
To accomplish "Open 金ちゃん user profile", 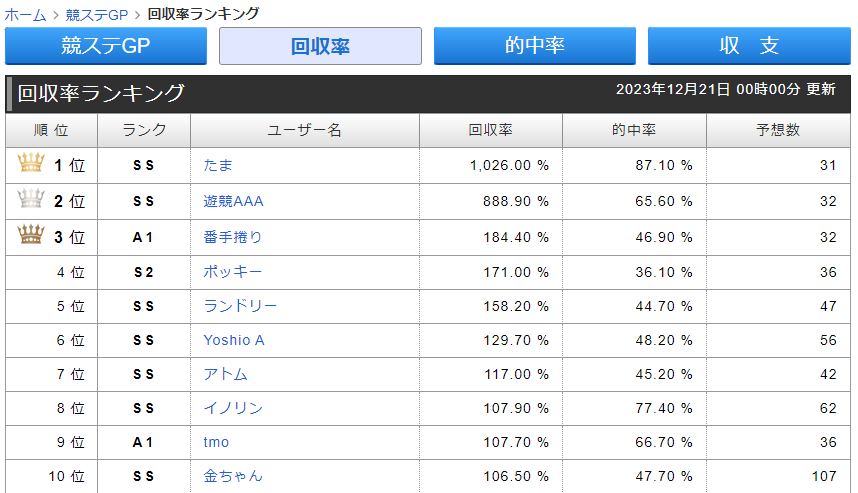I will pos(233,476).
